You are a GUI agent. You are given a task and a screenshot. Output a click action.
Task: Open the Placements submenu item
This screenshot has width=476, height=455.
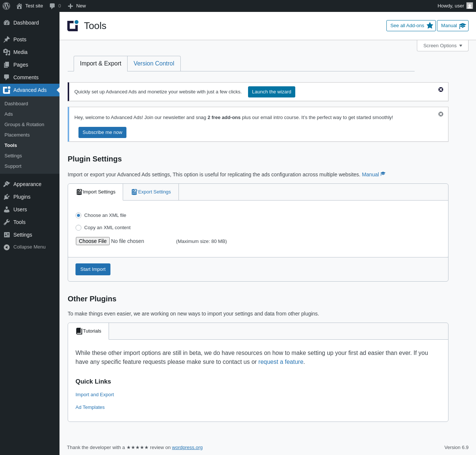click(17, 135)
